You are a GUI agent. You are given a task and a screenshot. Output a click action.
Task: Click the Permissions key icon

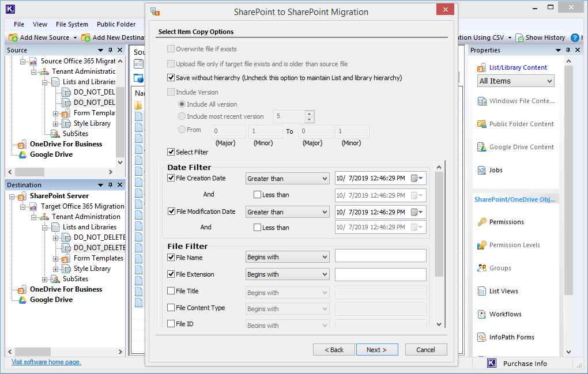(x=481, y=222)
